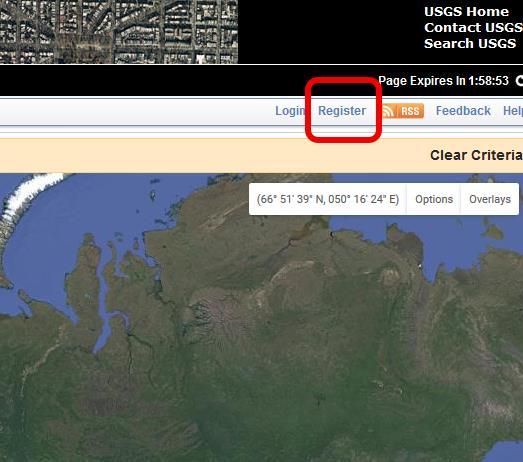Screen dimensions: 523x462
Task: Click the aerial imagery banner thumbnail
Action: click(x=119, y=32)
